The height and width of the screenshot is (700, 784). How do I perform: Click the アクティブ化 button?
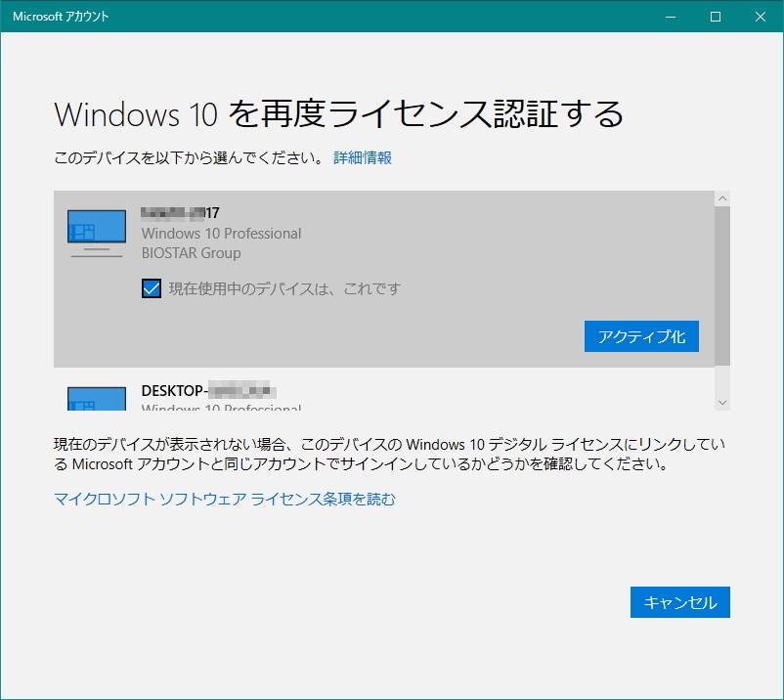(641, 336)
